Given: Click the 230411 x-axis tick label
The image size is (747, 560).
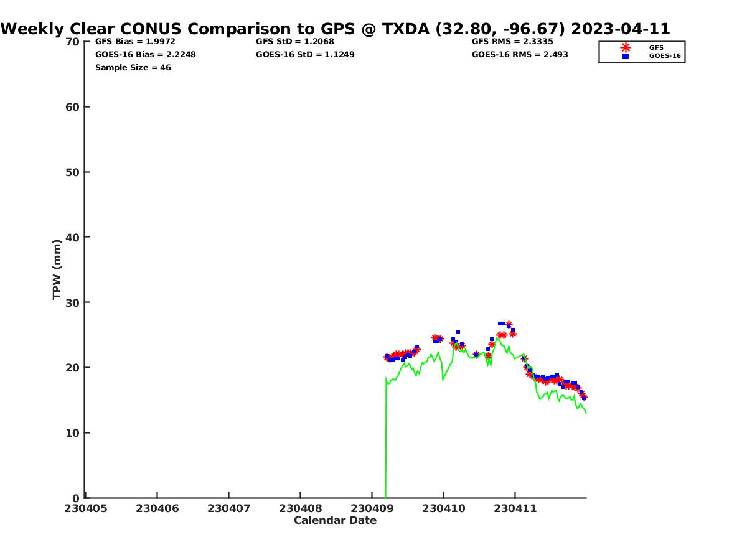Looking at the screenshot, I should (515, 508).
